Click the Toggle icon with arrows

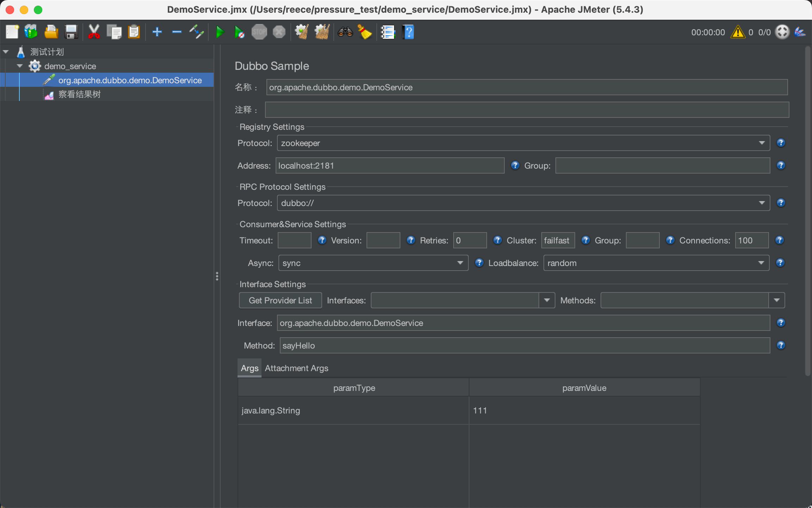click(x=197, y=32)
